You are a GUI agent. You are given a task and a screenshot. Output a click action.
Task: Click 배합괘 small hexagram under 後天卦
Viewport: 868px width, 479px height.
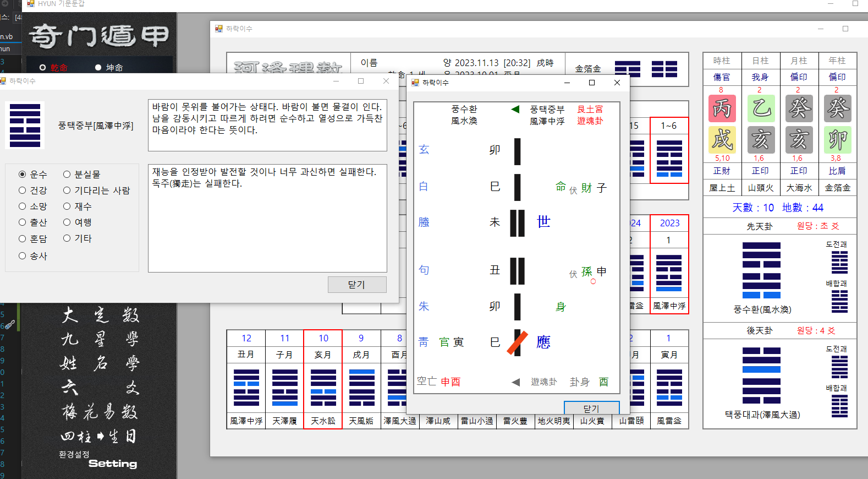[x=839, y=406]
